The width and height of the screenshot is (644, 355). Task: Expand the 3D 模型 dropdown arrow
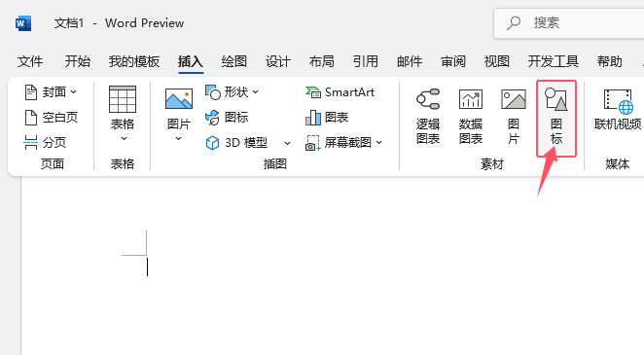point(288,143)
